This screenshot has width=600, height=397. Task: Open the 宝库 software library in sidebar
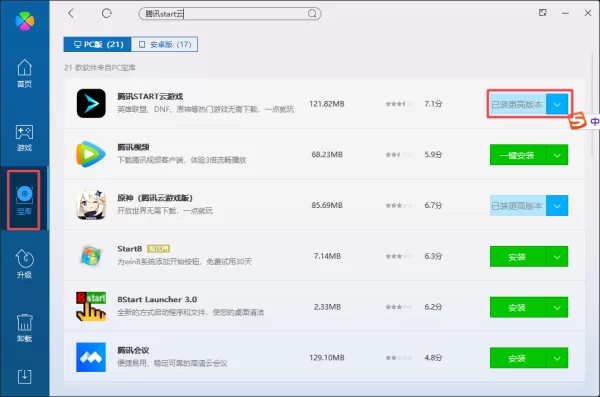click(24, 200)
